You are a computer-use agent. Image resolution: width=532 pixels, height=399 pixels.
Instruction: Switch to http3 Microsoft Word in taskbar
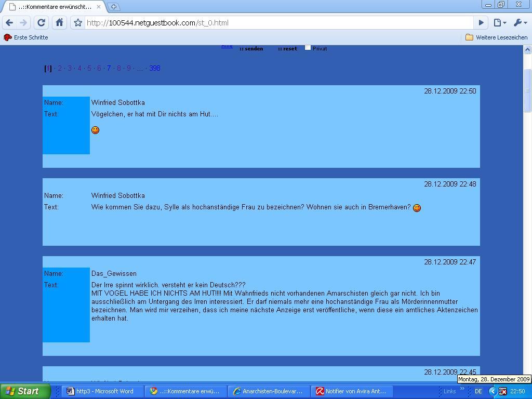tap(102, 391)
